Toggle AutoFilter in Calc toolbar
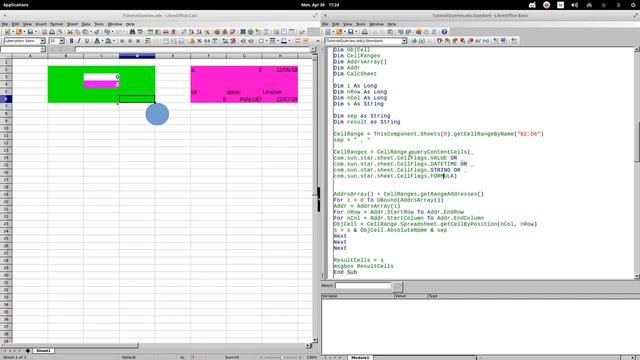The width and height of the screenshot is (640, 360). [x=207, y=32]
